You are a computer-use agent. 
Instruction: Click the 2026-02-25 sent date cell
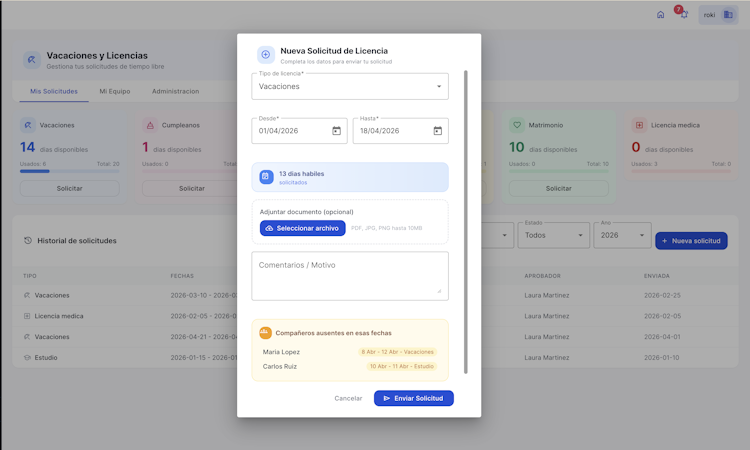662,296
